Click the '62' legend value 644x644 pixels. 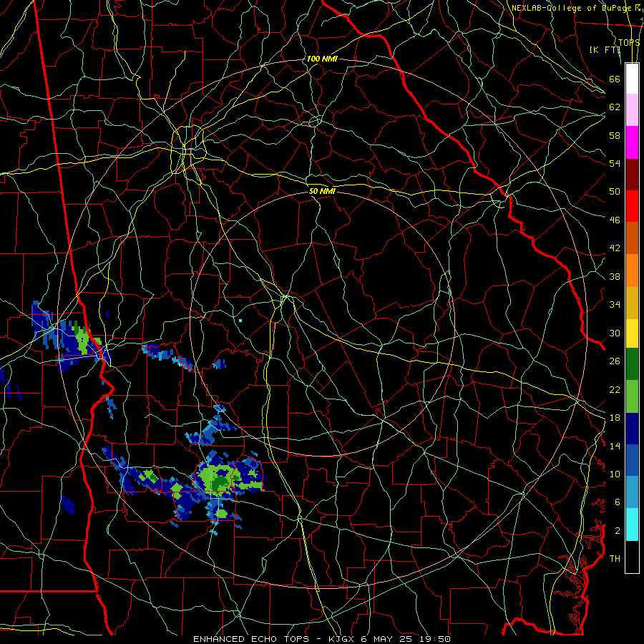(x=615, y=107)
